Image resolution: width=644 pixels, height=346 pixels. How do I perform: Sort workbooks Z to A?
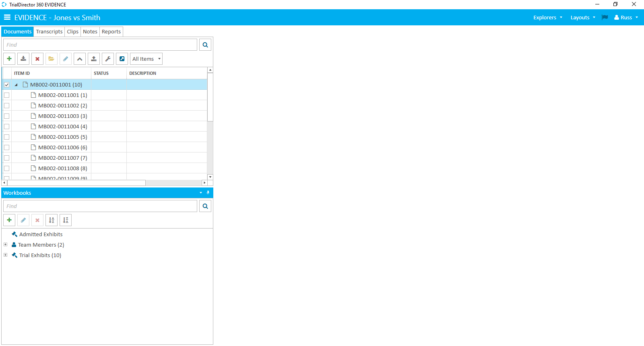[66, 220]
